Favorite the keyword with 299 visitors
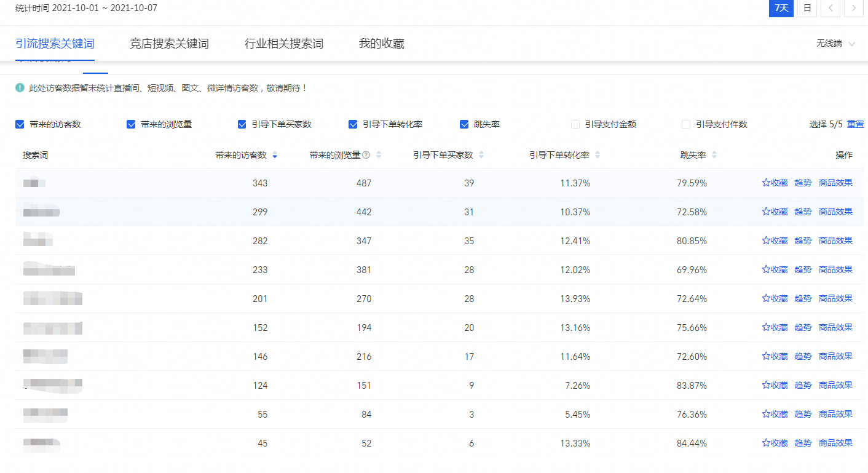Image resolution: width=868 pixels, height=473 pixels. (775, 212)
